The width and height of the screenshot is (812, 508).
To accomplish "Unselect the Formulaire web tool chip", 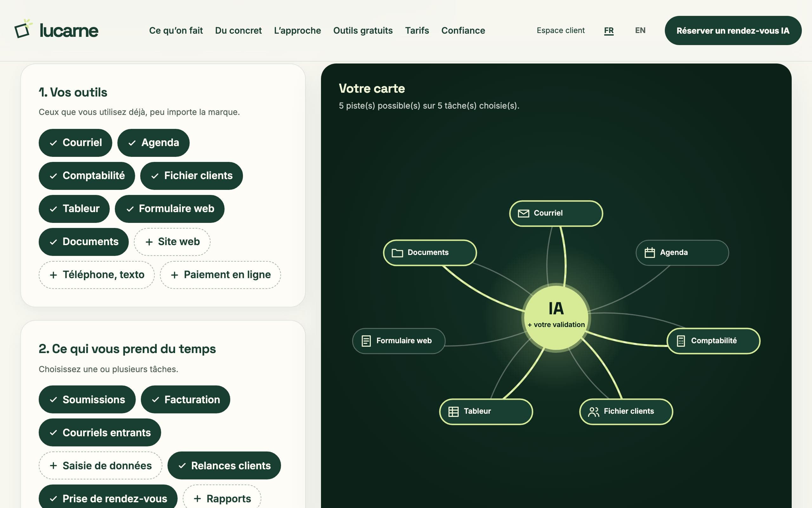I will [x=169, y=209].
